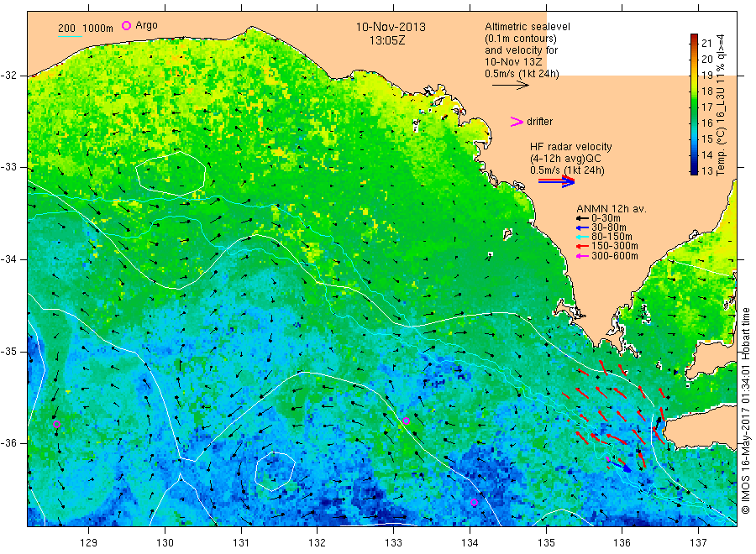
Task: Click the longitude label 130
Action: click(165, 543)
